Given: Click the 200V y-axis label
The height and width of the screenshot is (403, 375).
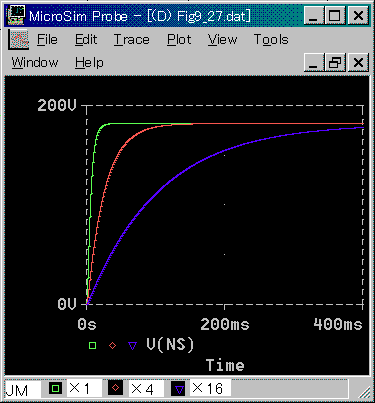Looking at the screenshot, I should coord(57,105).
